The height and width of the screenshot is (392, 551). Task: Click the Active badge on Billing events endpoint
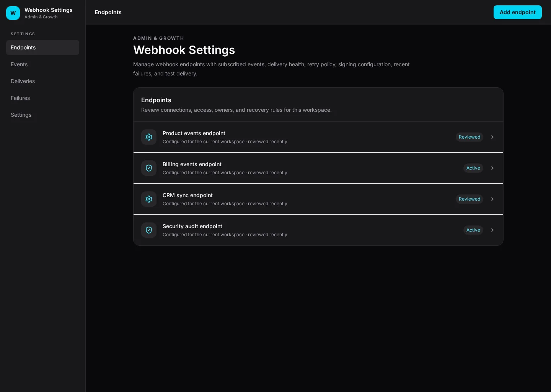(473, 168)
